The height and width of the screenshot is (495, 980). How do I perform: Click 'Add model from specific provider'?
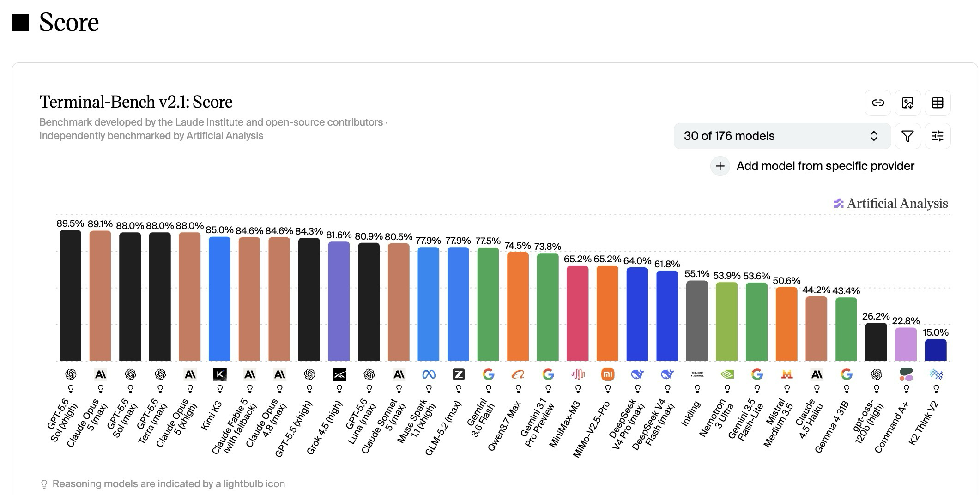825,166
